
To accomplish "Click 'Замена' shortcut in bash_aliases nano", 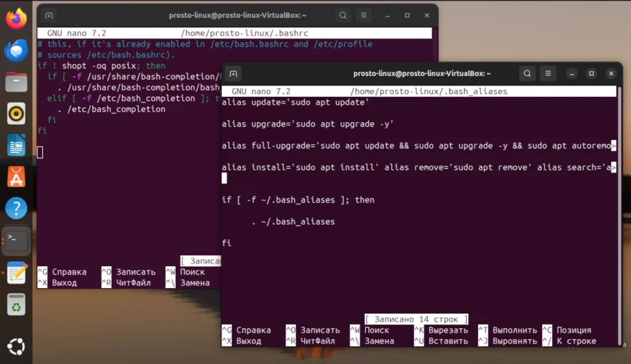I will point(372,341).
